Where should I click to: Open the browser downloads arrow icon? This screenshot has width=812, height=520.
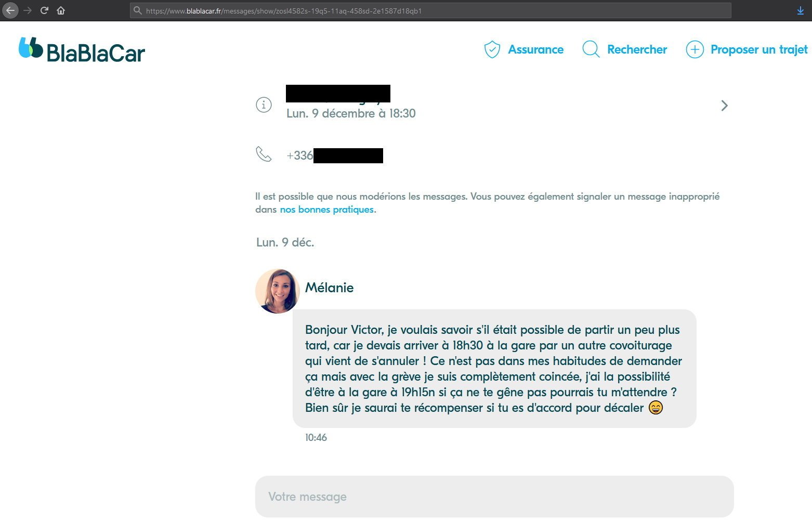pyautogui.click(x=801, y=11)
